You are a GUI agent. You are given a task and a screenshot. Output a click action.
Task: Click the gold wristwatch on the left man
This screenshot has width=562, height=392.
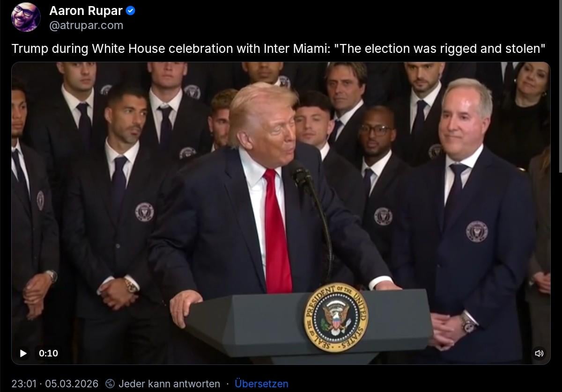[130, 285]
